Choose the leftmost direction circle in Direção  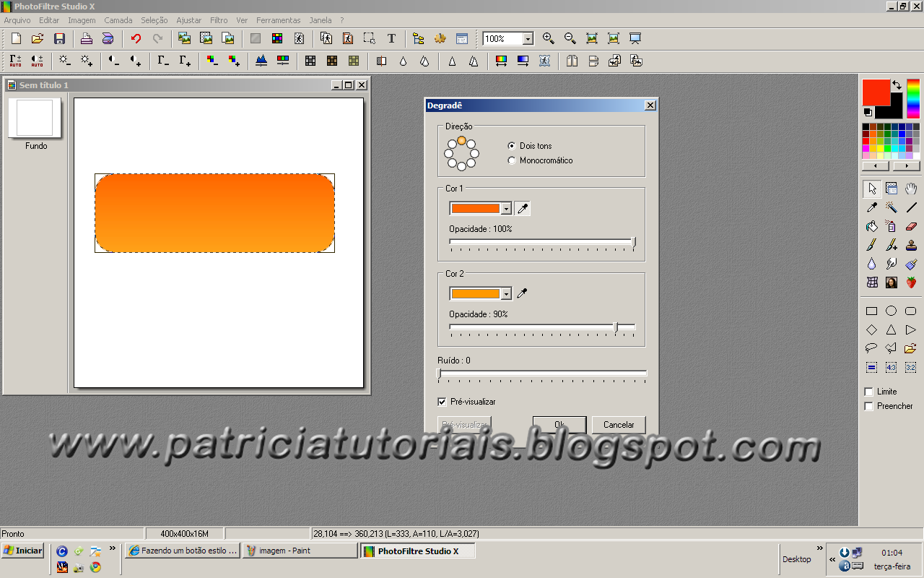click(448, 154)
